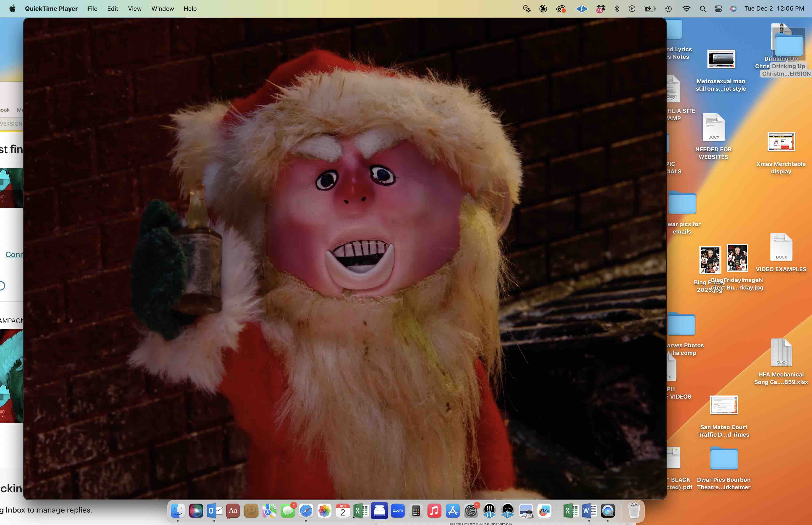Open Bluetooth status in menu bar
Viewport: 812px width, 525px height.
coord(617,9)
